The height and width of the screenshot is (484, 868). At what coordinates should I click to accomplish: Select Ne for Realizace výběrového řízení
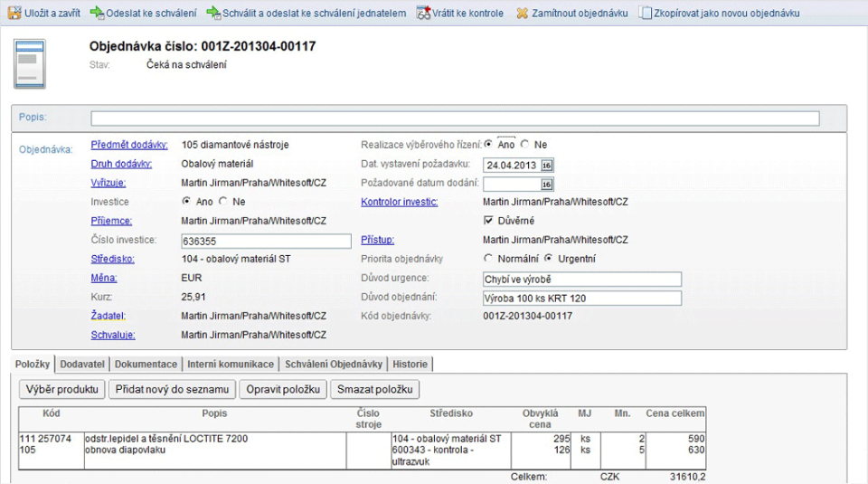[x=525, y=145]
